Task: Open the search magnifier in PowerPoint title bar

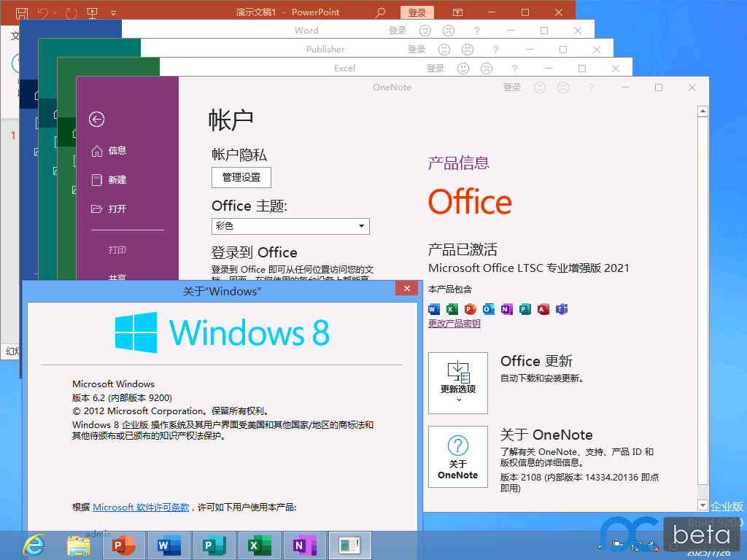Action: [x=379, y=12]
